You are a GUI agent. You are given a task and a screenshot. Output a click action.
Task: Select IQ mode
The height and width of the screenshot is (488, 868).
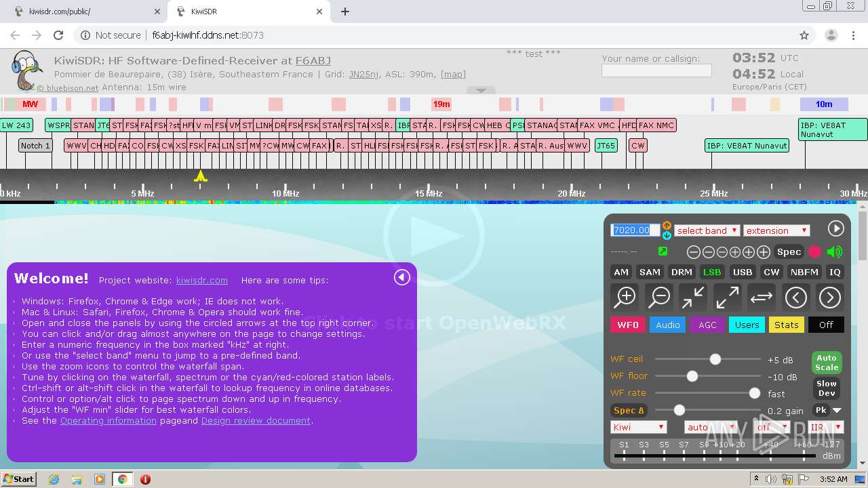tap(835, 272)
